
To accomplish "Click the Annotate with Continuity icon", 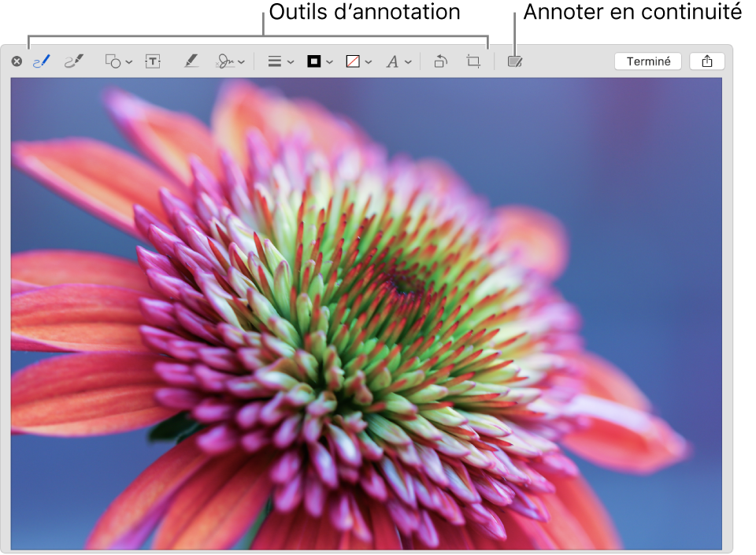I will [515, 61].
